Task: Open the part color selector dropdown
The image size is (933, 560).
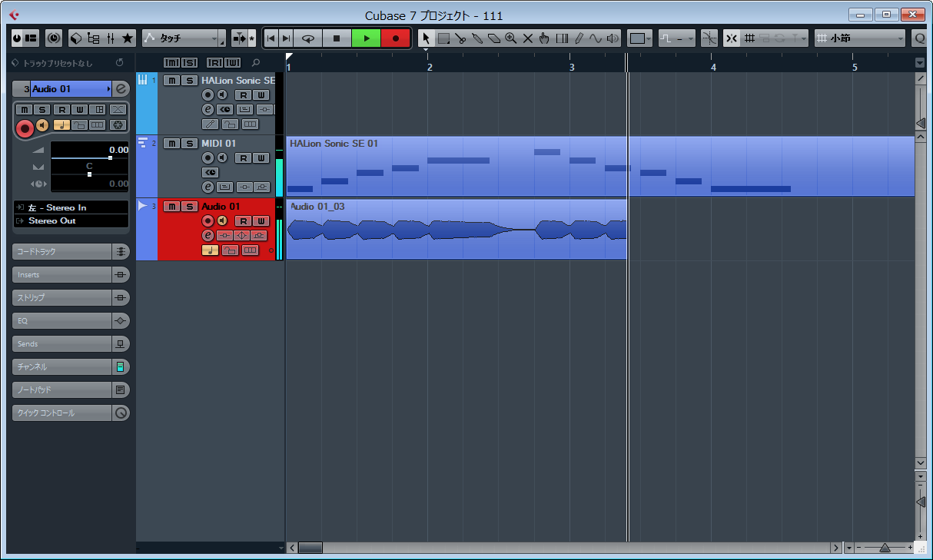Action: (x=639, y=38)
